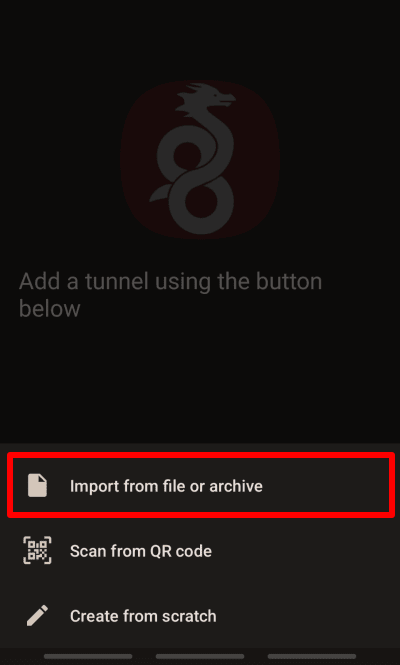Tap the middle navigation bar pill
The image size is (400, 665).
(200, 656)
